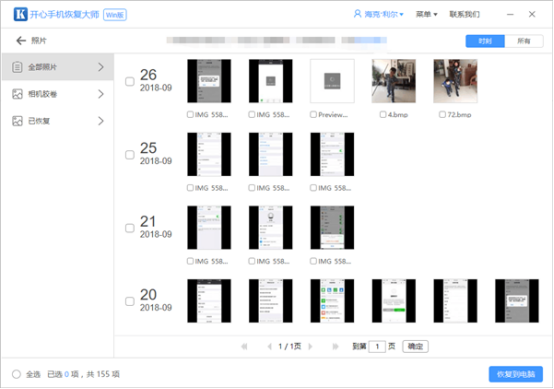Image resolution: width=554 pixels, height=389 pixels.
Task: Open the 菜单 dropdown menu
Action: [x=426, y=14]
